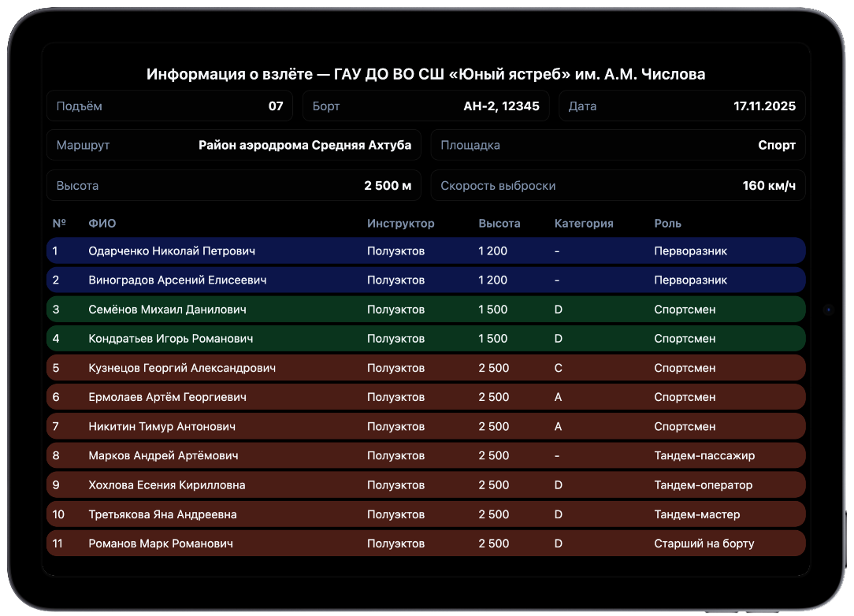
Task: Tap the Дата field showing 17.11.2025
Action: 681,106
